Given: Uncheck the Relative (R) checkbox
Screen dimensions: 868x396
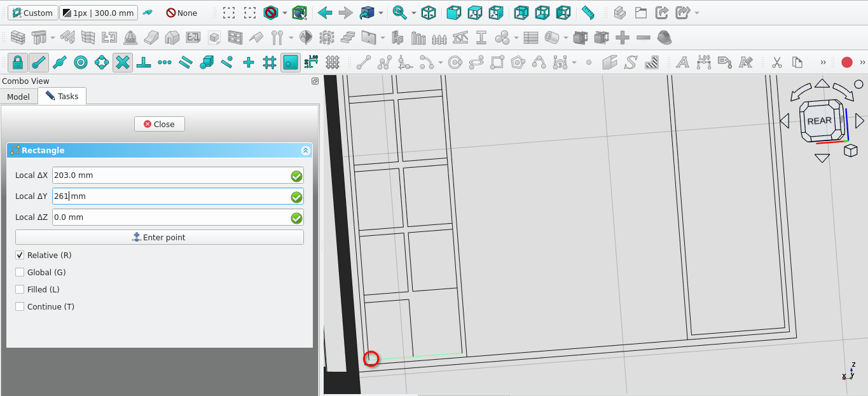Looking at the screenshot, I should [x=20, y=256].
